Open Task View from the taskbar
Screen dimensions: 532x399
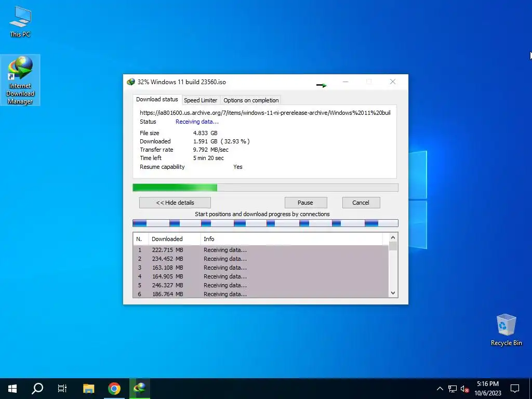coord(62,389)
